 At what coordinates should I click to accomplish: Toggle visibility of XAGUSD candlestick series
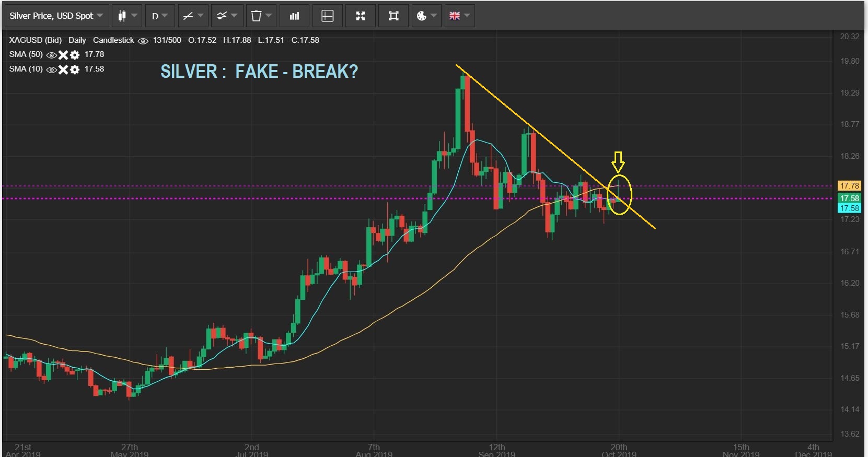(143, 41)
